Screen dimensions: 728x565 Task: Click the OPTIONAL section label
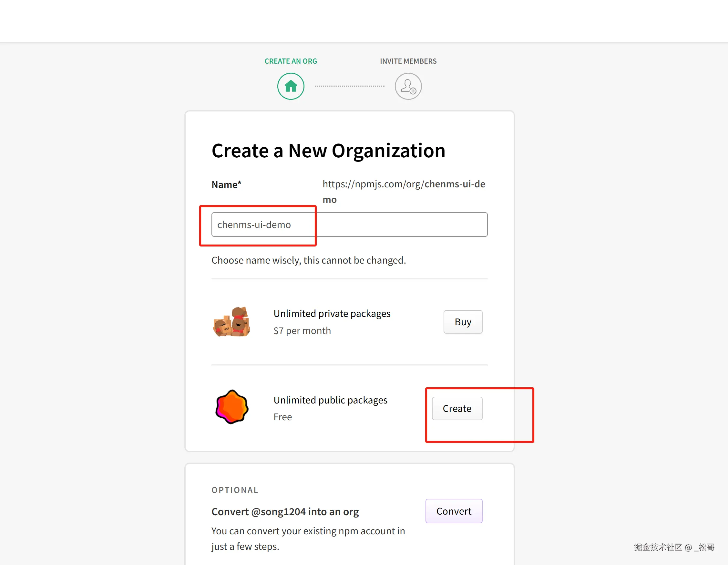[x=235, y=490]
